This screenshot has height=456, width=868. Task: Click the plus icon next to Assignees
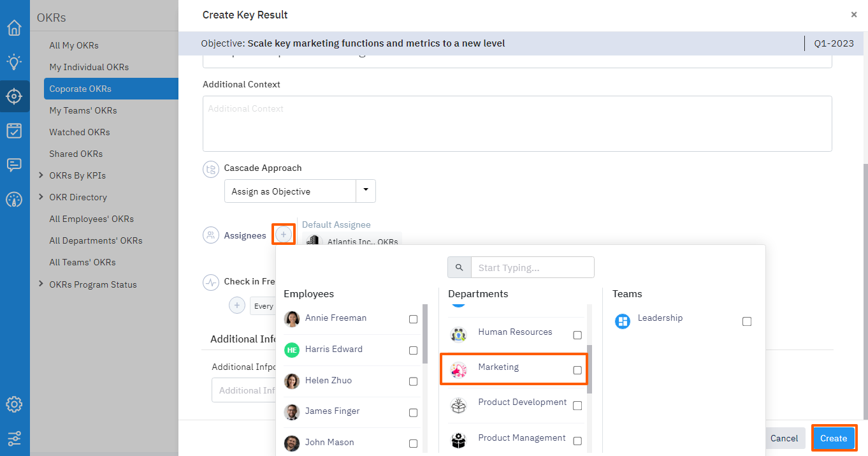[x=284, y=235]
